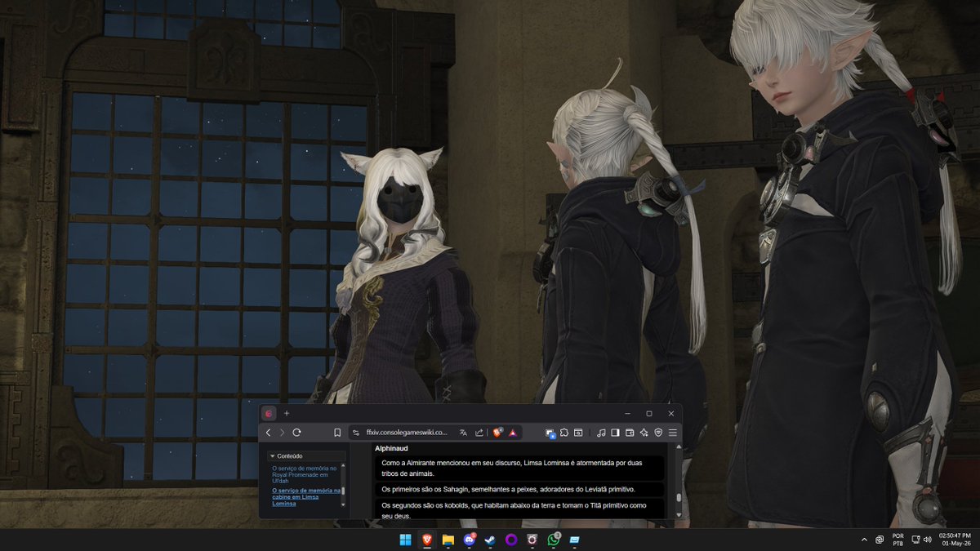The height and width of the screenshot is (551, 980).
Task: Bookmark this page with the bookmark icon
Action: 336,433
